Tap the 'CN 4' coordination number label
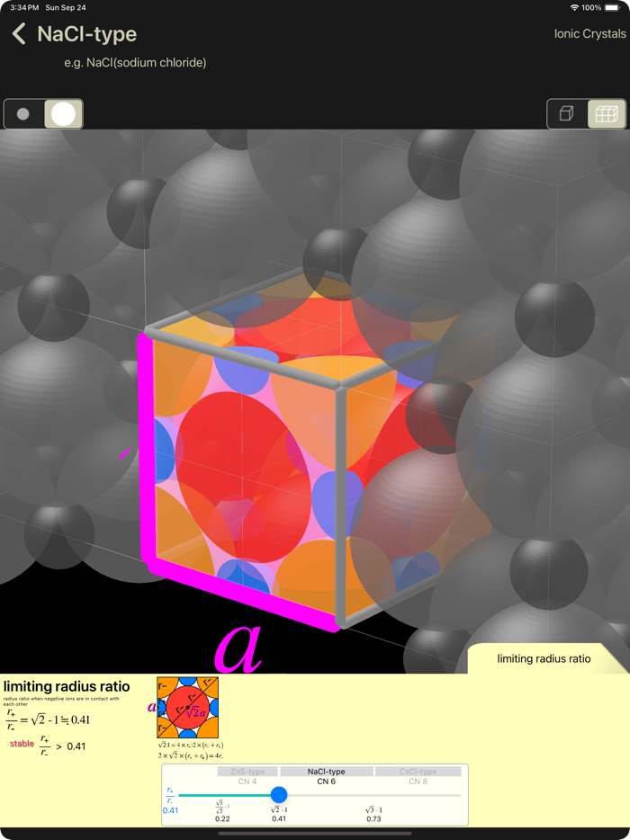 point(247,782)
